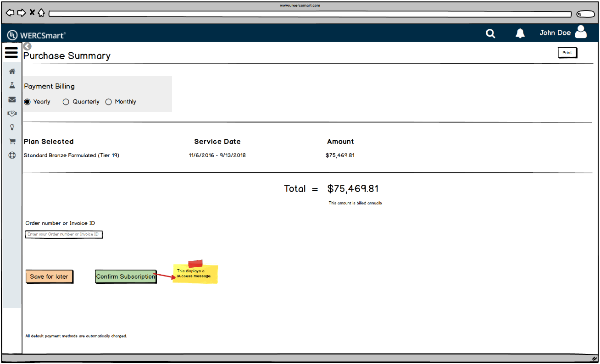Screen dimensions: 600x364
Task: Click Confirm Subscription
Action: pos(126,277)
